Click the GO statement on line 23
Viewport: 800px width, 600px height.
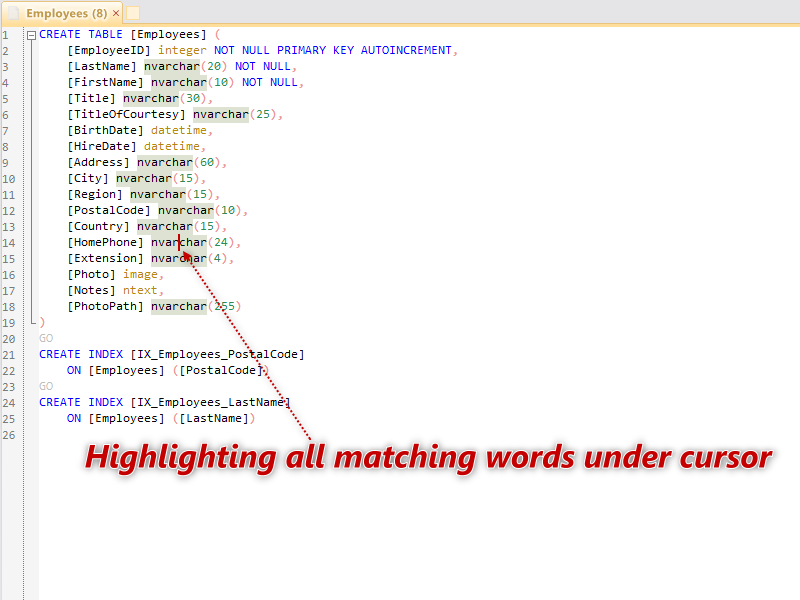(x=46, y=386)
